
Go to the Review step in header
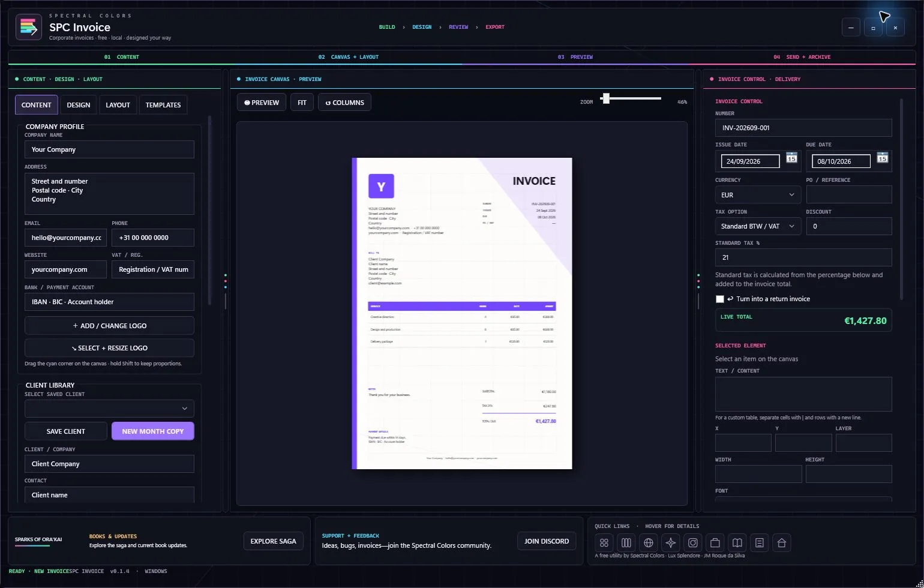458,27
